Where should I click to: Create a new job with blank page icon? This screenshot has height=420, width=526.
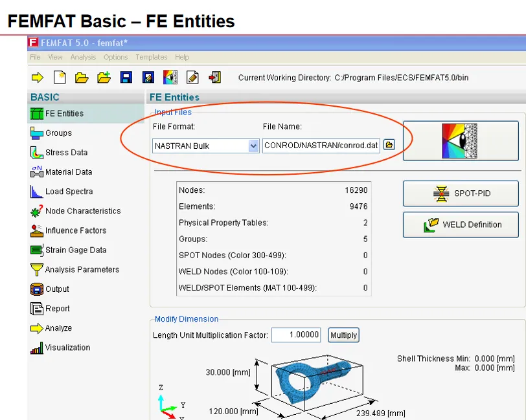(x=60, y=78)
